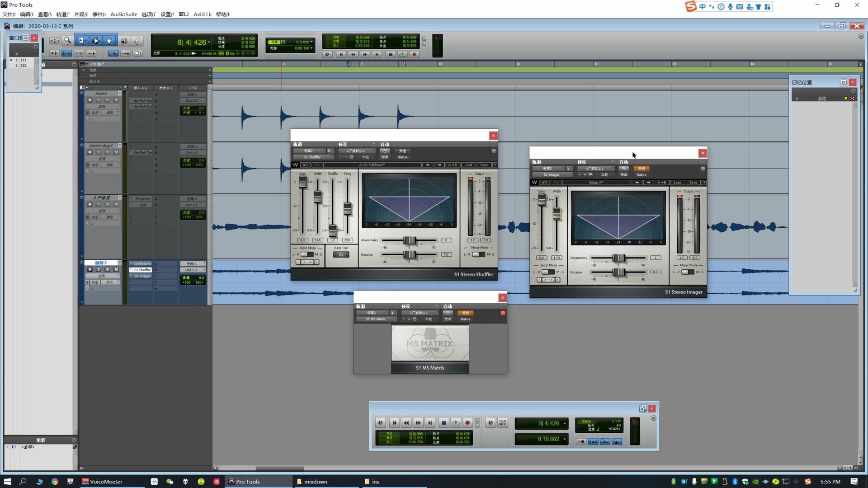Select the Zoomer magnifier tool
The height and width of the screenshot is (488, 868).
pos(67,41)
